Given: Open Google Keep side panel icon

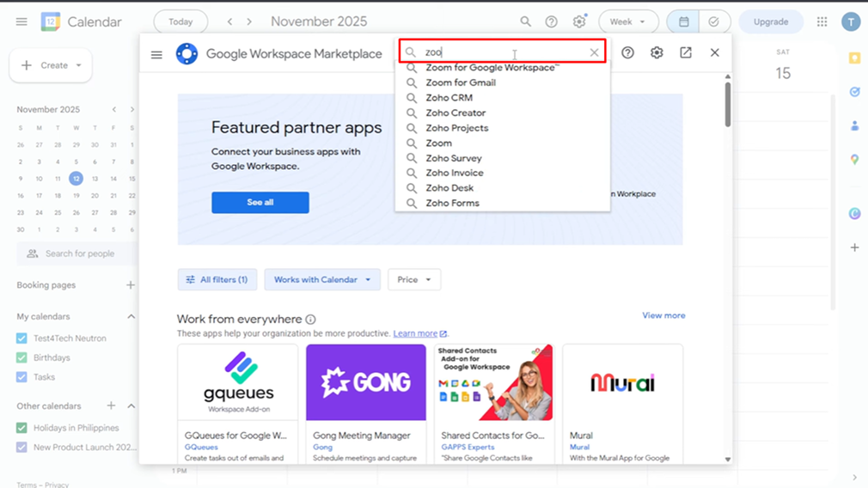Looking at the screenshot, I should (855, 58).
